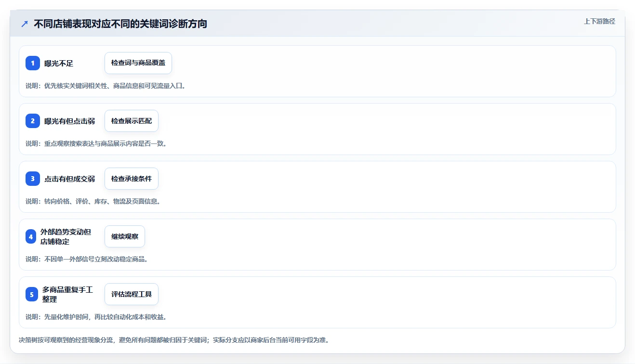Click number badge 3 for 点击有但成交弱
635x364 pixels.
coord(33,179)
